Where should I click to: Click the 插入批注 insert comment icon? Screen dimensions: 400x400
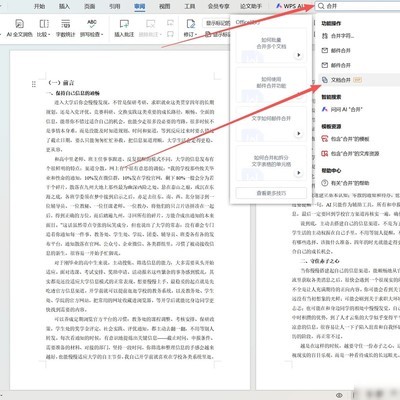[x=124, y=24]
